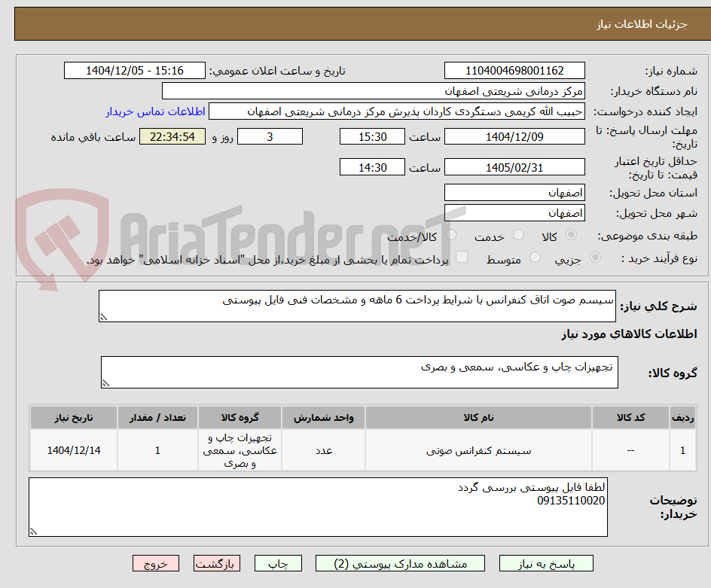
Task: Click the تاریخ نیاز column header
Action: click(74, 418)
